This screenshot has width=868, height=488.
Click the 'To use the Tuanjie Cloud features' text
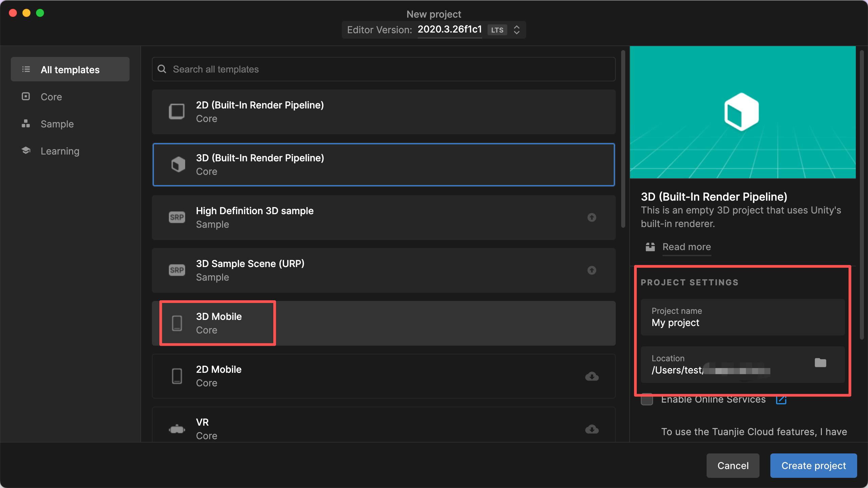pyautogui.click(x=754, y=432)
